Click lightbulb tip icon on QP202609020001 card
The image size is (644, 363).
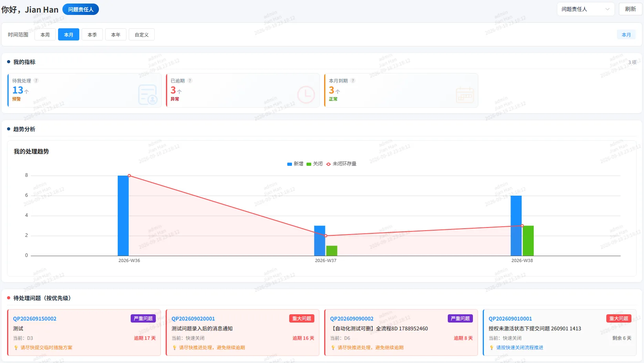coord(175,348)
